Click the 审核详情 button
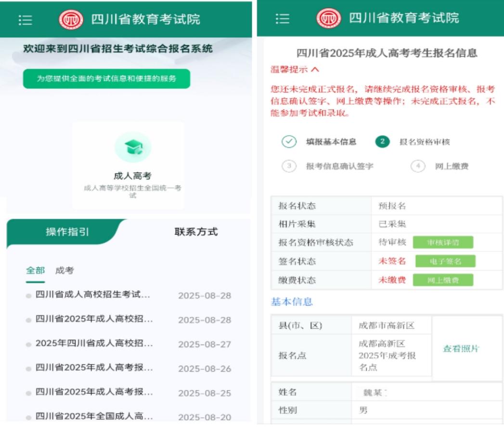The width and height of the screenshot is (504, 427). pyautogui.click(x=442, y=242)
